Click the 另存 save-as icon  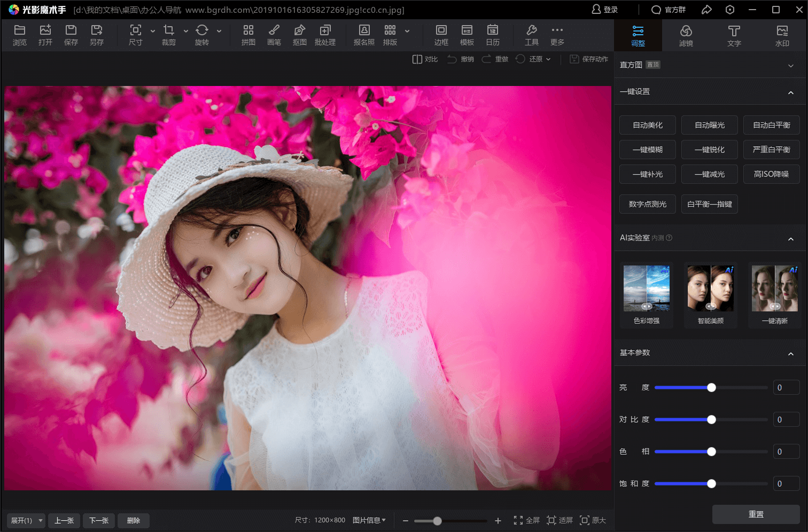(x=97, y=35)
